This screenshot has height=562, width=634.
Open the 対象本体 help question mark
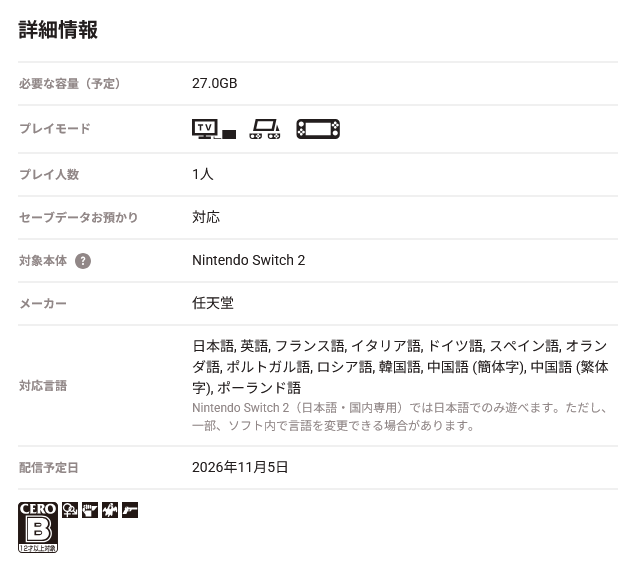point(83,261)
